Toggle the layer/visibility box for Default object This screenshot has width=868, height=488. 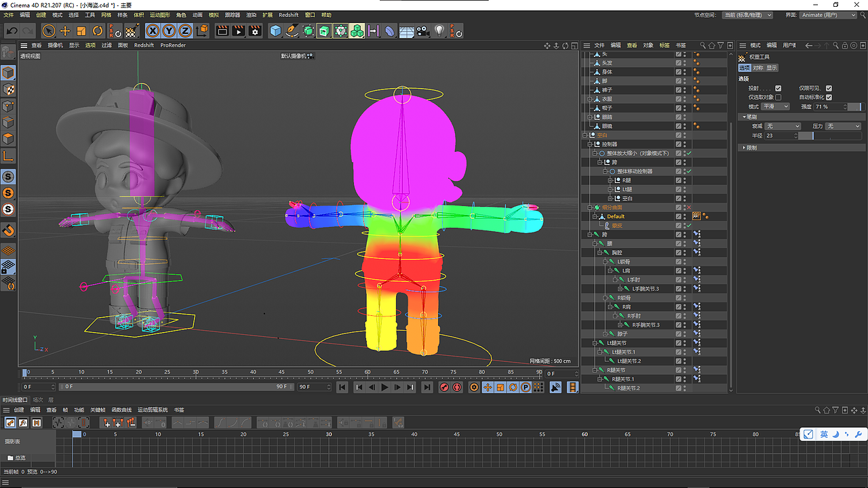click(679, 216)
